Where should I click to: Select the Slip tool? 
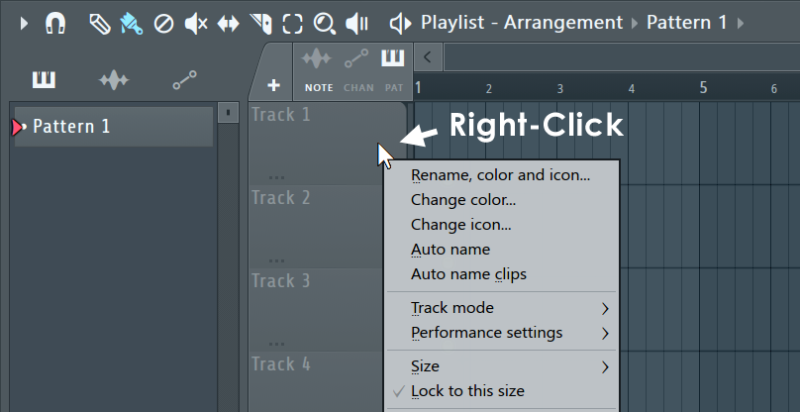(x=228, y=22)
